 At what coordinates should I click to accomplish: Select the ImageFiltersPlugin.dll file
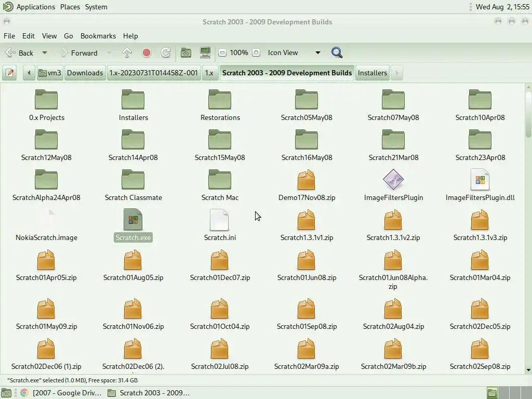click(480, 185)
